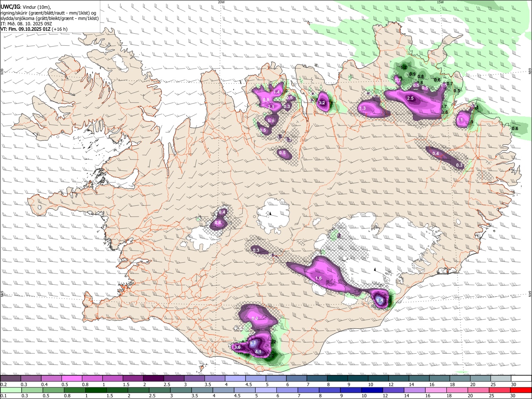
Task: Pick the navy blue 10 swatch, lower legend row
Action: tap(372, 390)
